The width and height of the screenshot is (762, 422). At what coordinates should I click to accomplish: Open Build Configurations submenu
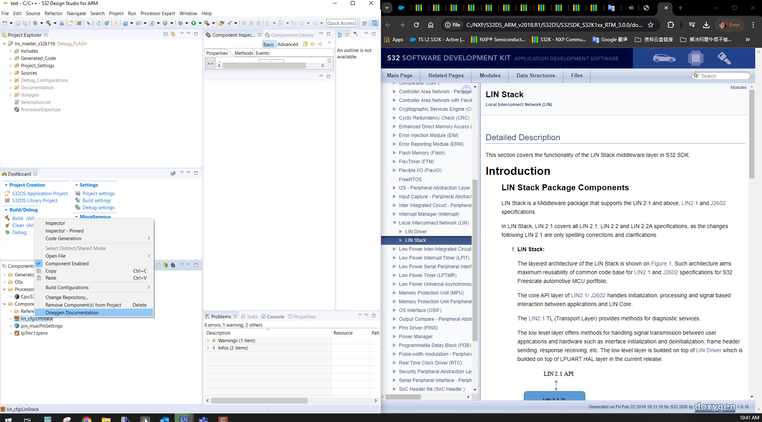(x=94, y=287)
